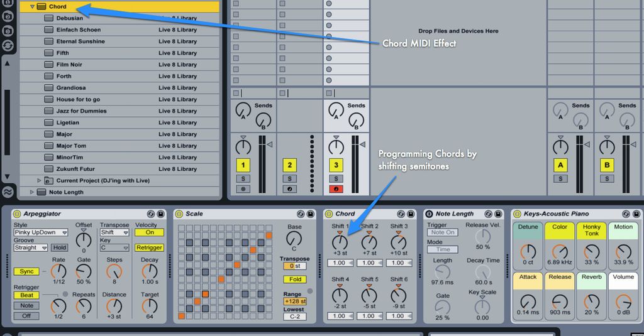Click the Mode Time button
644x336 pixels.
(443, 249)
